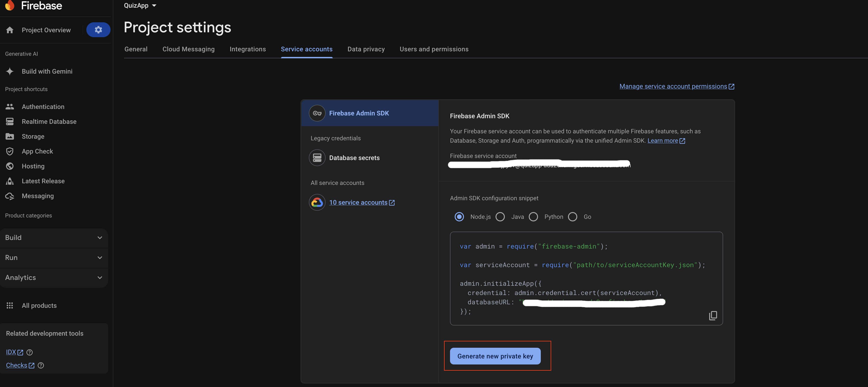This screenshot has width=868, height=387.
Task: Click the Realtime Database sidebar icon
Action: [x=10, y=121]
